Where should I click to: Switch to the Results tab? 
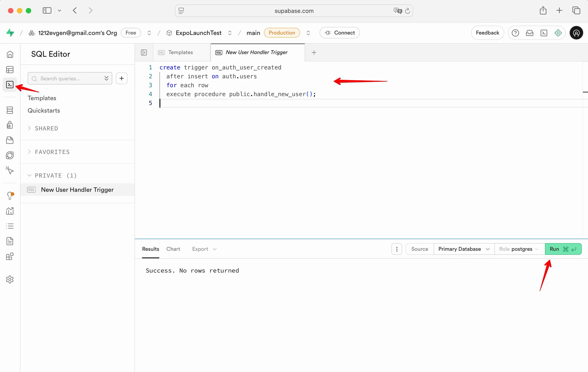(150, 249)
